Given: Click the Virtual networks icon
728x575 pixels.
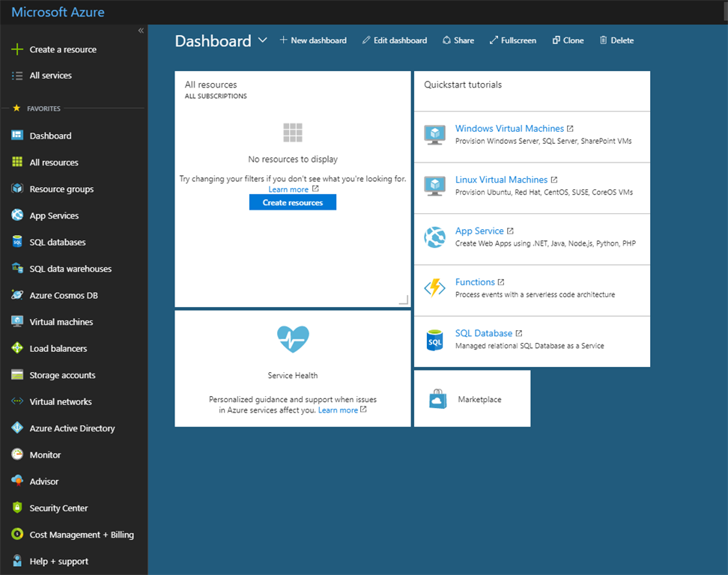Looking at the screenshot, I should click(x=17, y=401).
